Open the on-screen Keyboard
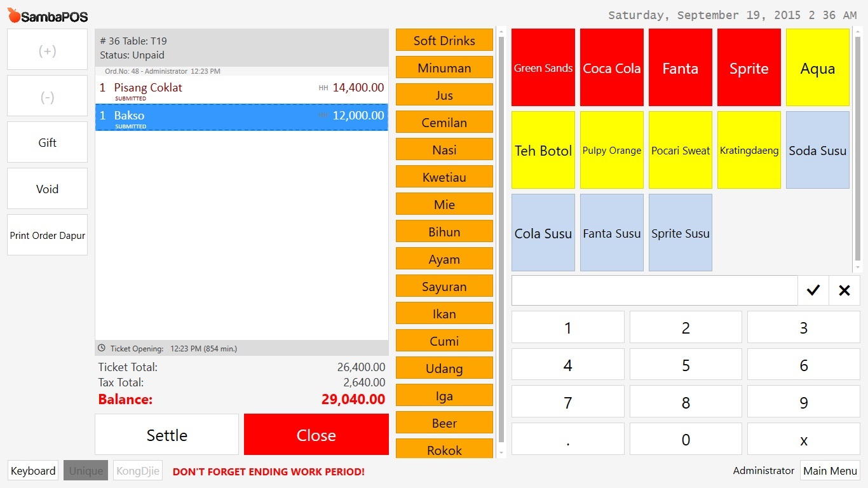 (33, 471)
